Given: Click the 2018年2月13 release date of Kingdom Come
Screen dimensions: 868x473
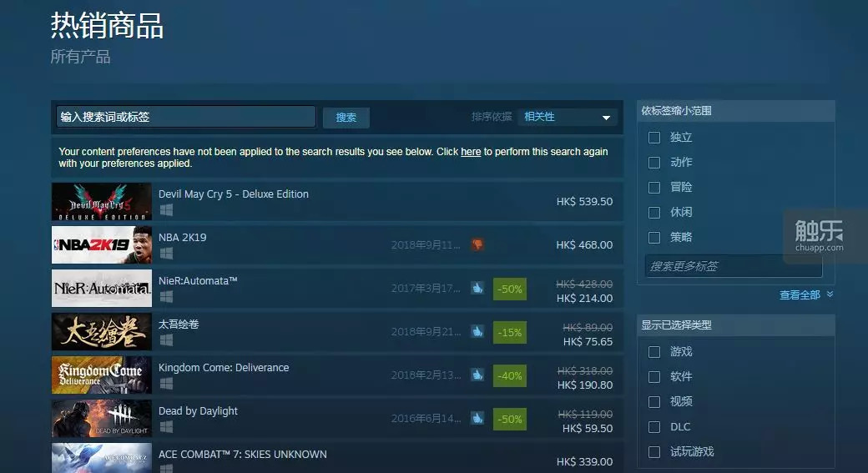Looking at the screenshot, I should [x=426, y=375].
